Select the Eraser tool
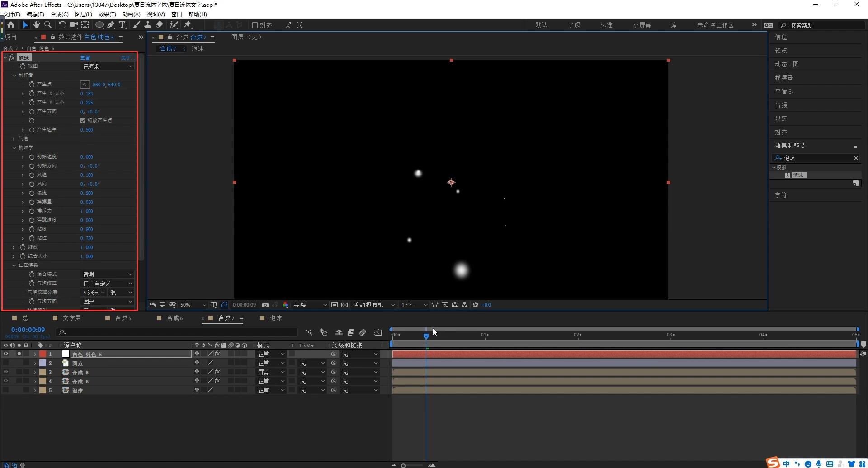 coord(160,25)
